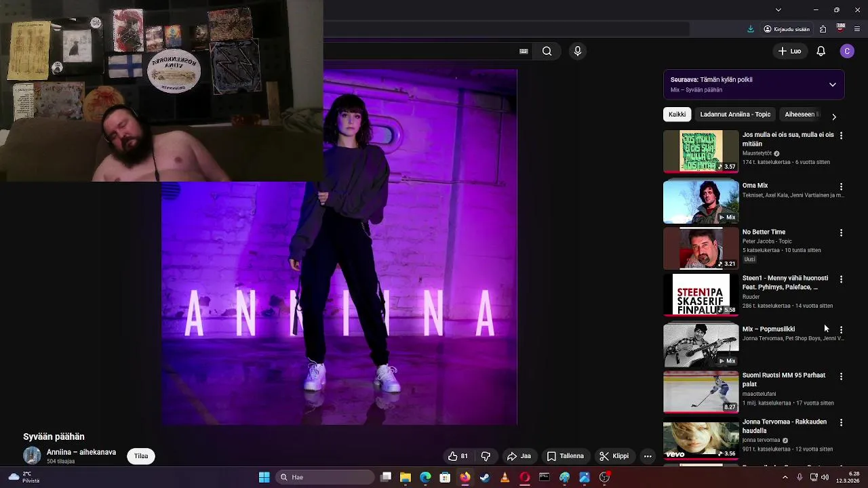
Task: Show more filter chips arrow
Action: click(x=834, y=117)
